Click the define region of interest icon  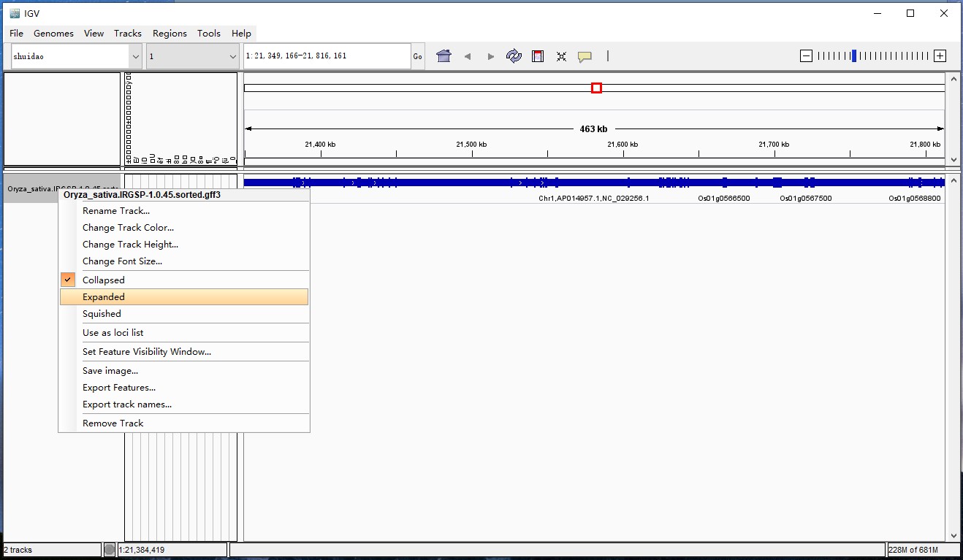(x=538, y=56)
